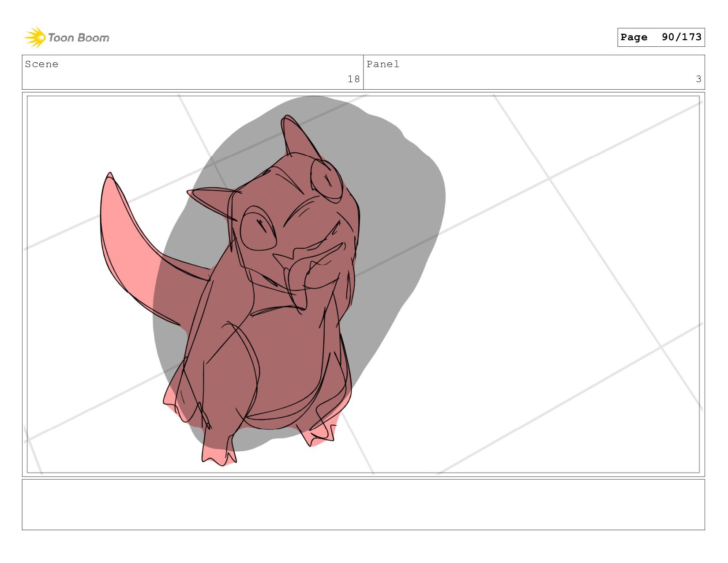Click the Scene label
This screenshot has width=728, height=563.
pos(41,64)
